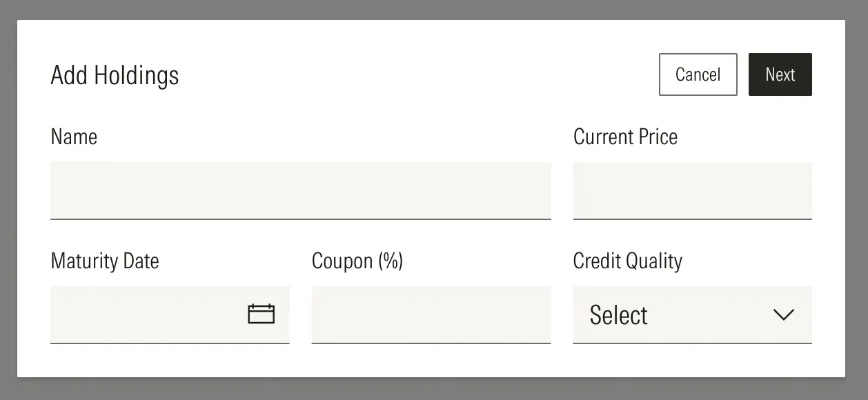The width and height of the screenshot is (868, 400).
Task: Click the Next button
Action: 780,74
